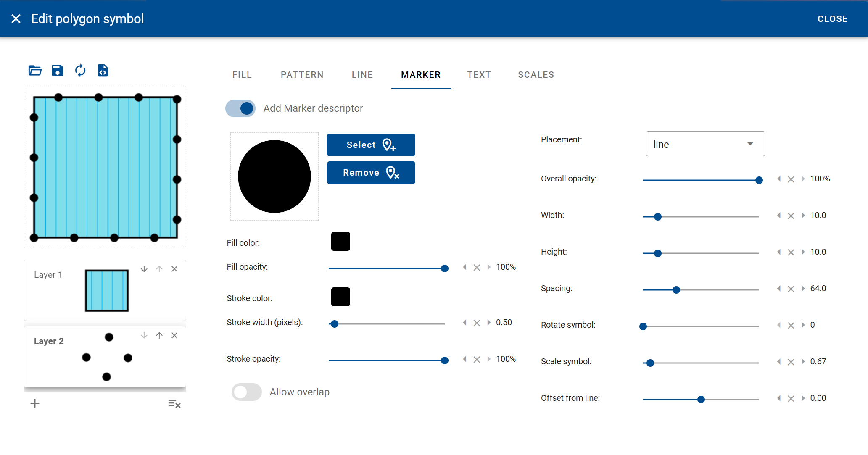Decrease Spacing with left arrow
The height and width of the screenshot is (455, 868).
(779, 289)
